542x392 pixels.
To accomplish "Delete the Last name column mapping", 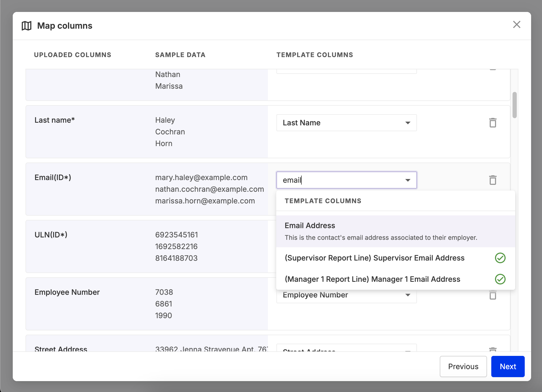I will pos(493,123).
